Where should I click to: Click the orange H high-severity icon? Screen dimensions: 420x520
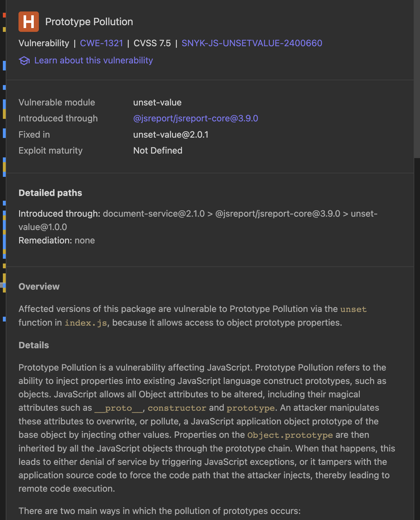pos(29,22)
